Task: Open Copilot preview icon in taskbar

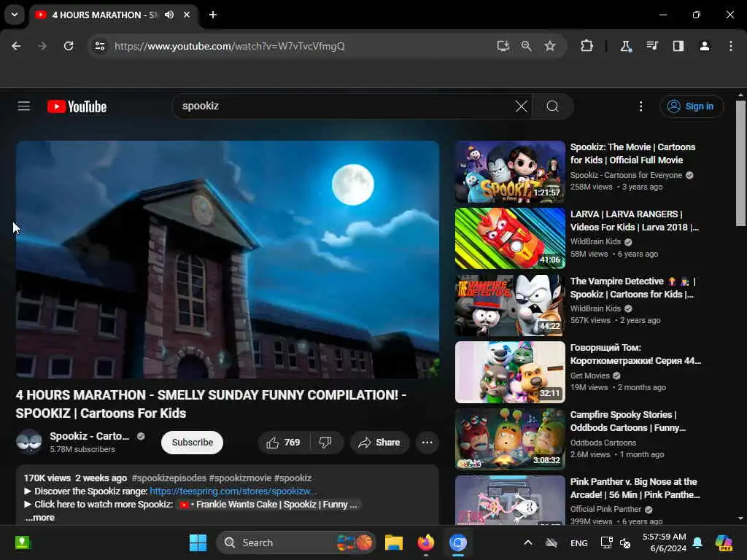Action: 724,542
